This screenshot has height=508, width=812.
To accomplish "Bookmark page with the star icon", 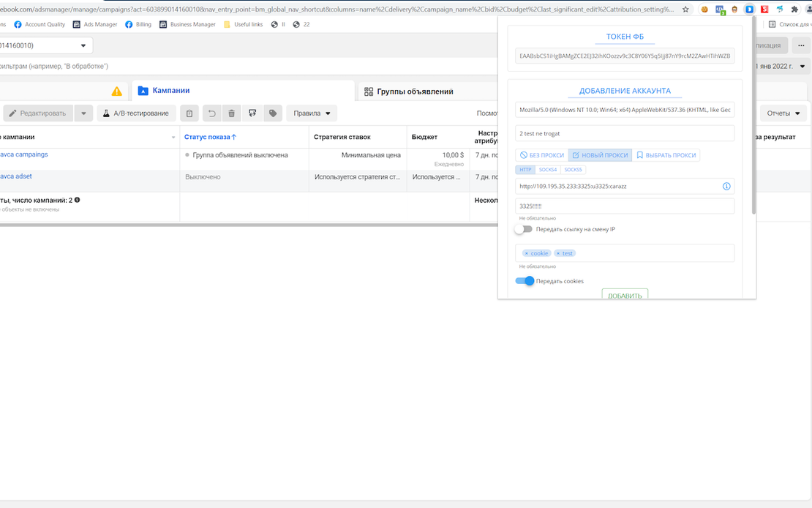I will point(685,10).
